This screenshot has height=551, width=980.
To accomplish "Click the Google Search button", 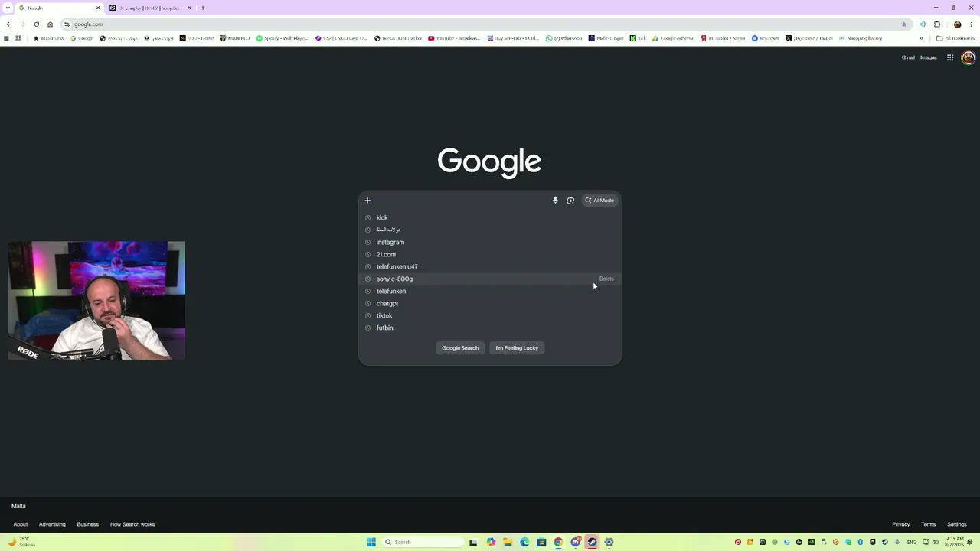I will click(x=460, y=348).
